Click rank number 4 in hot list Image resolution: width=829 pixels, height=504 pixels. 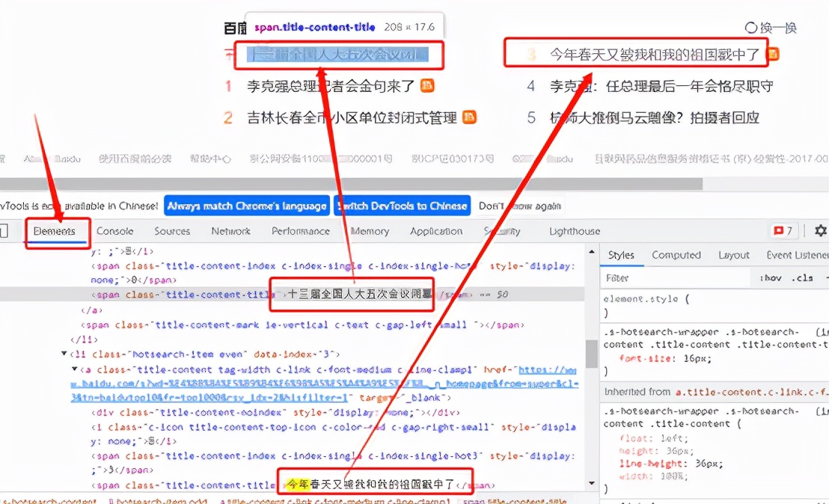(530, 85)
